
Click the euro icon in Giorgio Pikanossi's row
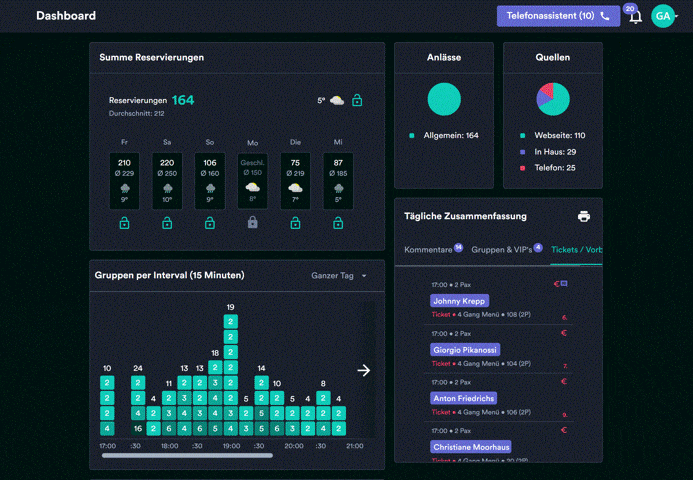point(564,333)
